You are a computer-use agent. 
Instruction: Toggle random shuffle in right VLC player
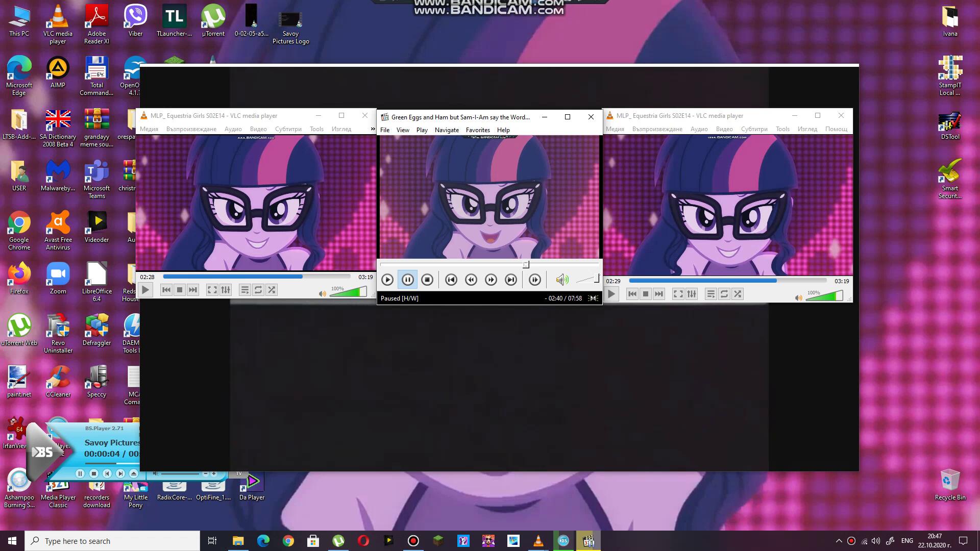[x=738, y=294]
